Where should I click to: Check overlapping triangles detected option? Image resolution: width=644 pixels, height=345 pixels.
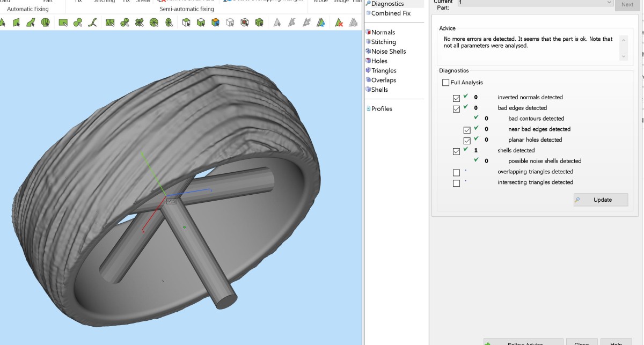click(456, 173)
